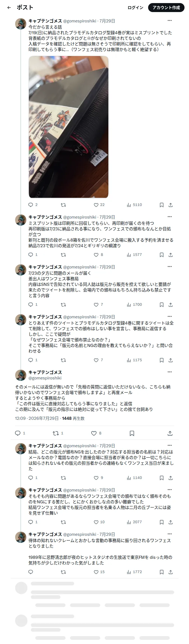Viewport: 189px width, 644px height.
Task: Open reply on the post with 2 replies
Action: [x=33, y=205]
